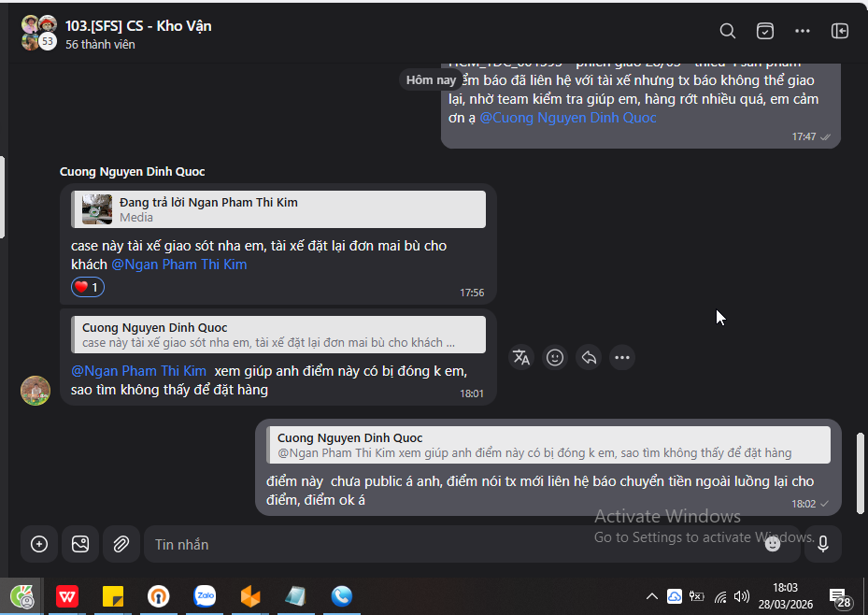Open the teal notebook app on the taskbar
The height and width of the screenshot is (615, 868).
pyautogui.click(x=295, y=596)
